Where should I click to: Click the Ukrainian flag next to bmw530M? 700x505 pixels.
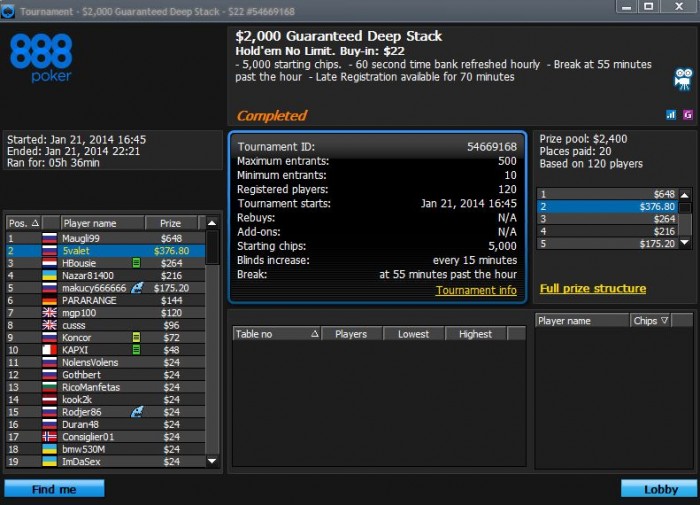coord(50,449)
